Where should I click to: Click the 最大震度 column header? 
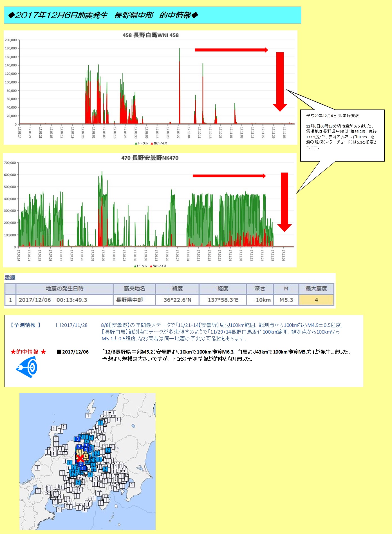click(316, 289)
